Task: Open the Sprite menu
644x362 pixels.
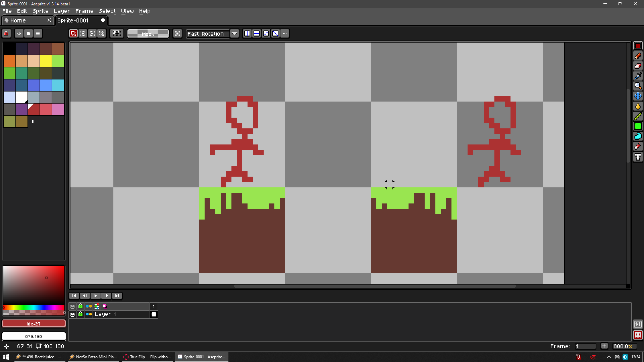Action: click(x=40, y=11)
